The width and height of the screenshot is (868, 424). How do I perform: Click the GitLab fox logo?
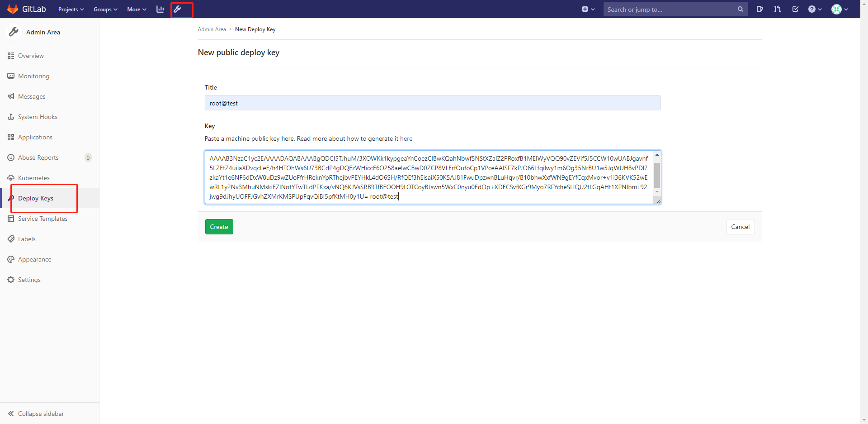click(x=13, y=9)
